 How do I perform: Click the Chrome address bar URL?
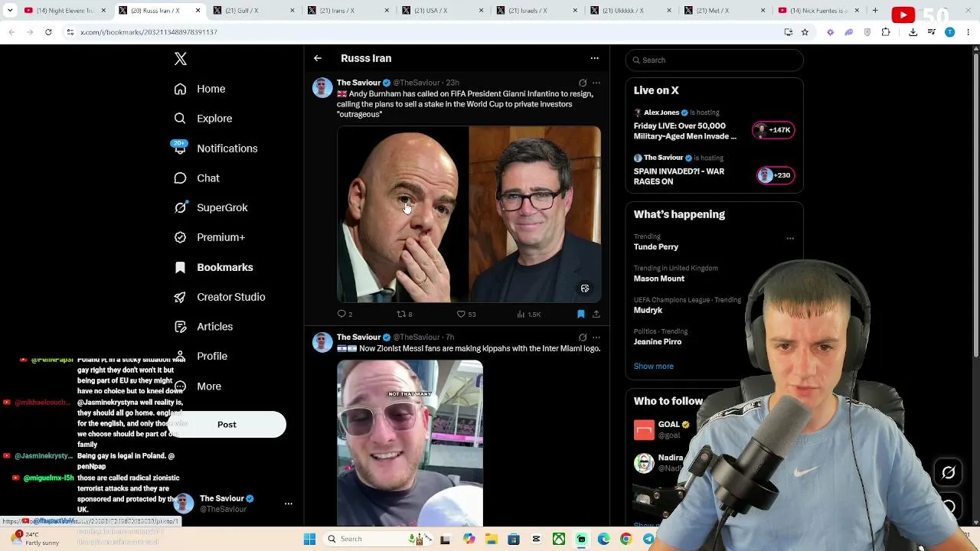point(149,32)
